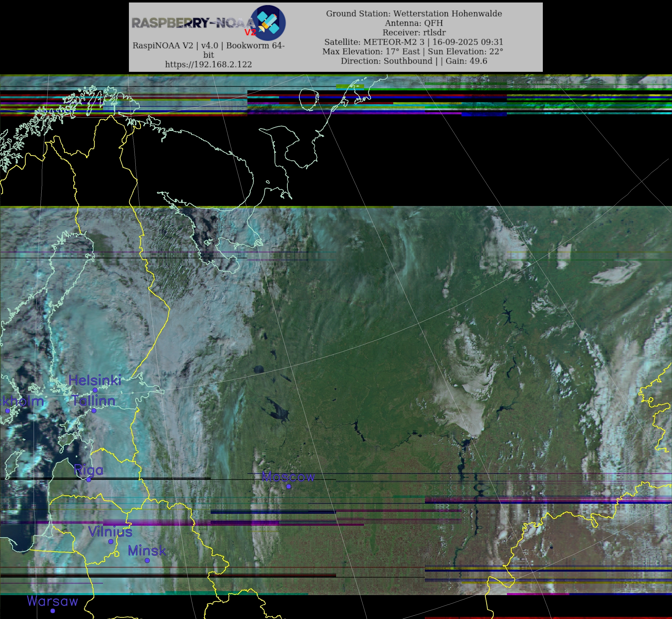Click the Helsinki city label
Image resolution: width=672 pixels, height=619 pixels.
click(x=95, y=380)
